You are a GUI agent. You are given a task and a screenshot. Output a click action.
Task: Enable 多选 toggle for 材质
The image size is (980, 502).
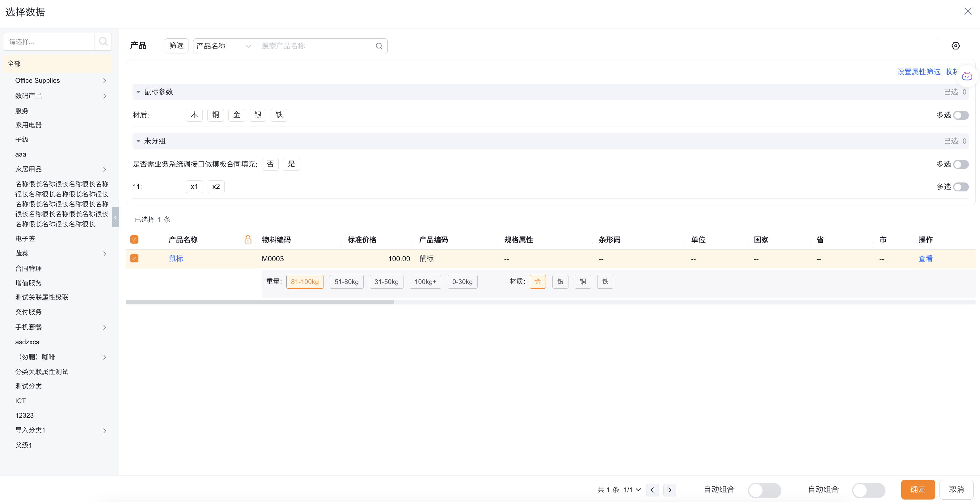click(961, 115)
